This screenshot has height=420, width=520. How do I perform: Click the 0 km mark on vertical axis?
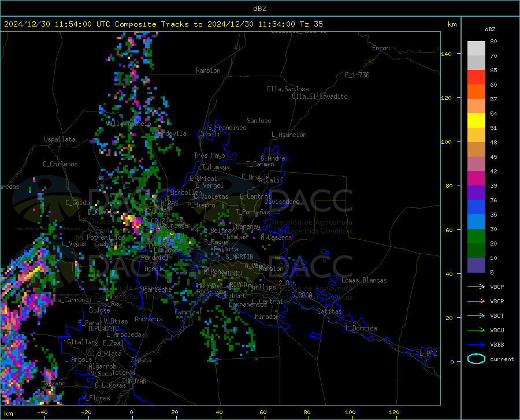[x=452, y=362]
